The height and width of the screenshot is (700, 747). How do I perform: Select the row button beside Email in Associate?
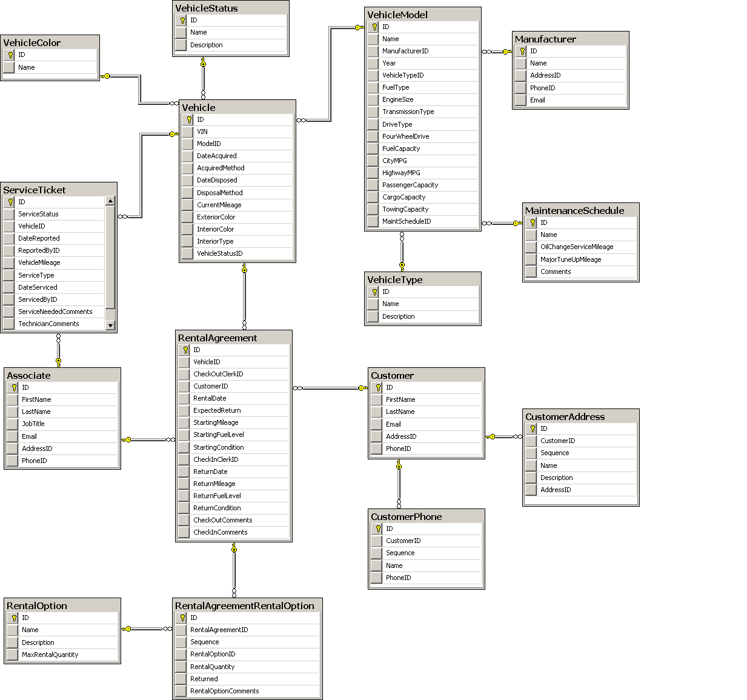12,436
